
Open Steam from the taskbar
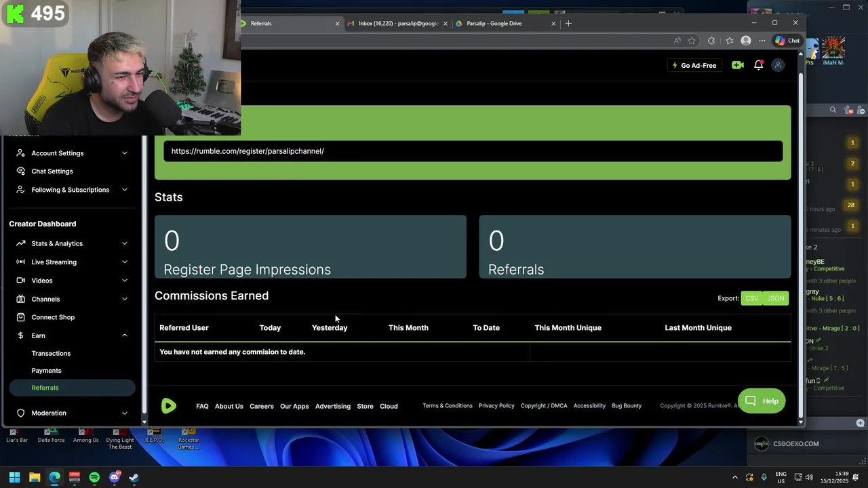[x=134, y=477]
